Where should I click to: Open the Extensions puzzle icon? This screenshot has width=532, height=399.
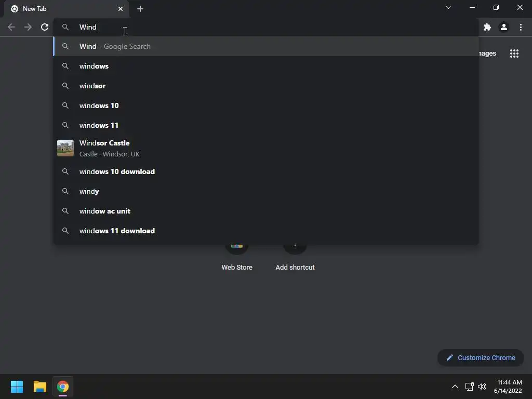point(487,27)
